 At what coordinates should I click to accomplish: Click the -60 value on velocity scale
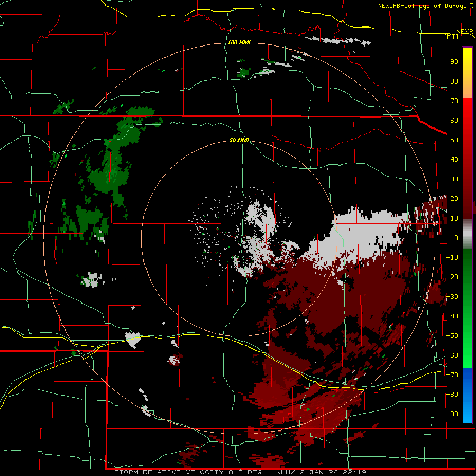[452, 355]
